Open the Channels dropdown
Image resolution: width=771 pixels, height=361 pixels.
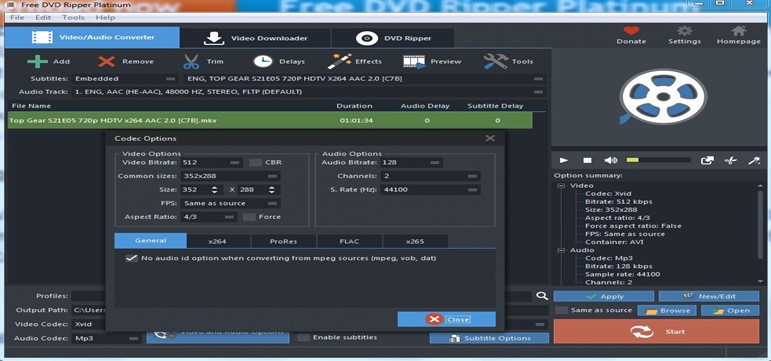(x=430, y=176)
